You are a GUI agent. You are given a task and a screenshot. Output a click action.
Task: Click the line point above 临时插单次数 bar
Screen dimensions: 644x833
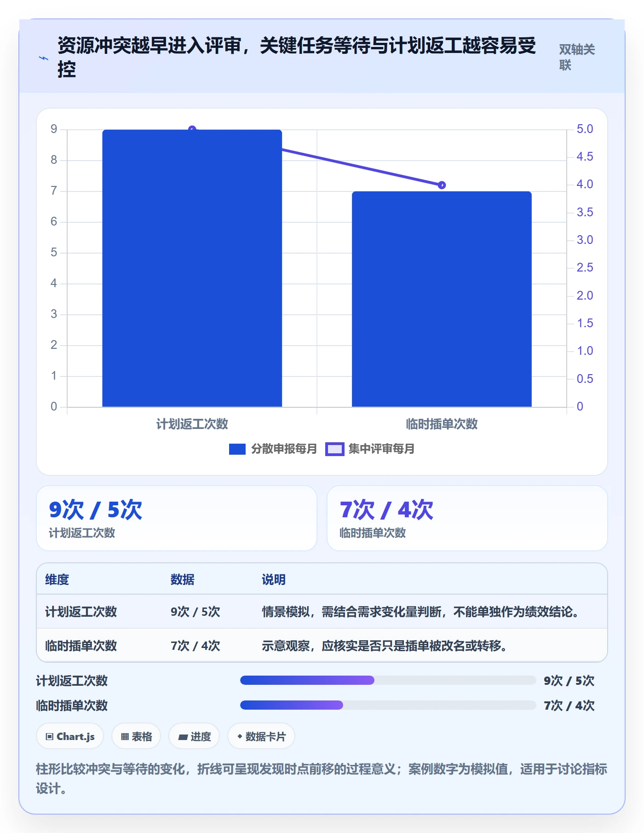[x=442, y=185]
